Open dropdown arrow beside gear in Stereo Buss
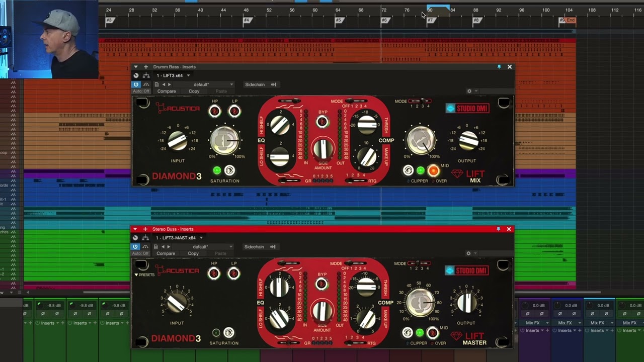 coord(475,254)
